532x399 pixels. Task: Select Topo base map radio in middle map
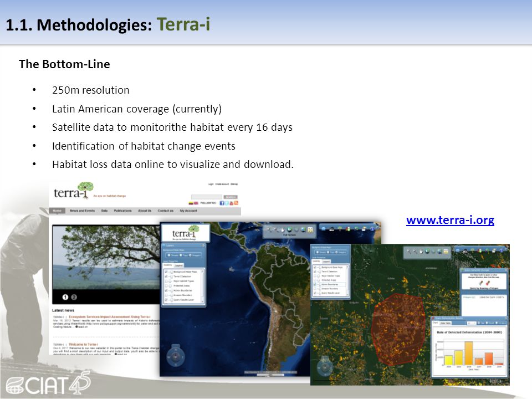(x=181, y=255)
